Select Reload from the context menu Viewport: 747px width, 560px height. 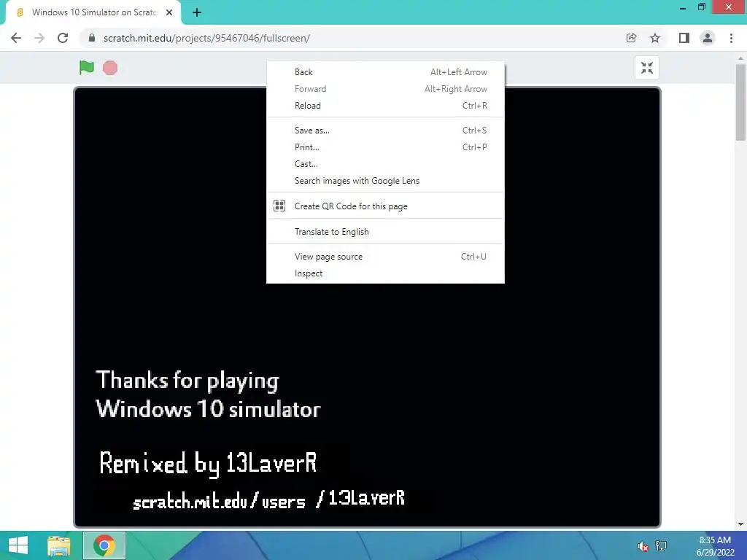385,106
